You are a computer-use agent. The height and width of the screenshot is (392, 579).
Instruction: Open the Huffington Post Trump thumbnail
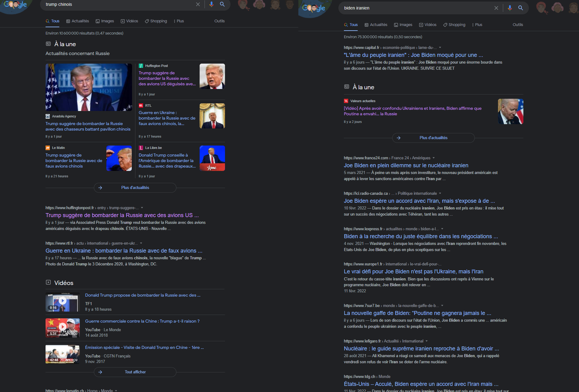tap(212, 76)
